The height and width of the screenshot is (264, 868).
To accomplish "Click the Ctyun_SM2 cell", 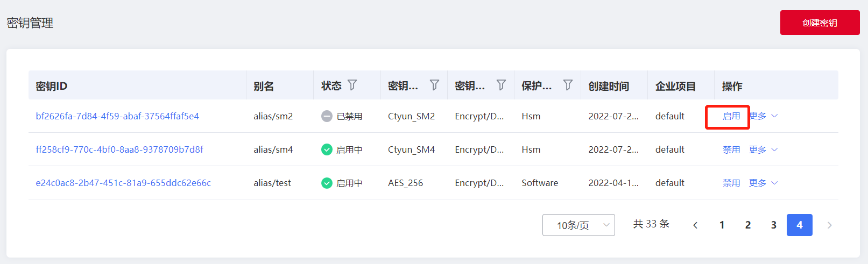I will pos(411,116).
